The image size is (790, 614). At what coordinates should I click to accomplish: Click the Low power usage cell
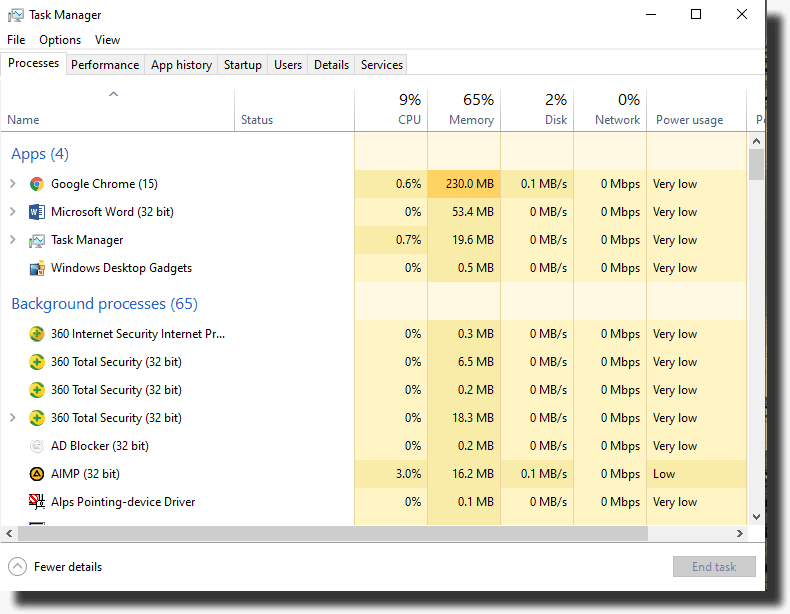point(696,474)
